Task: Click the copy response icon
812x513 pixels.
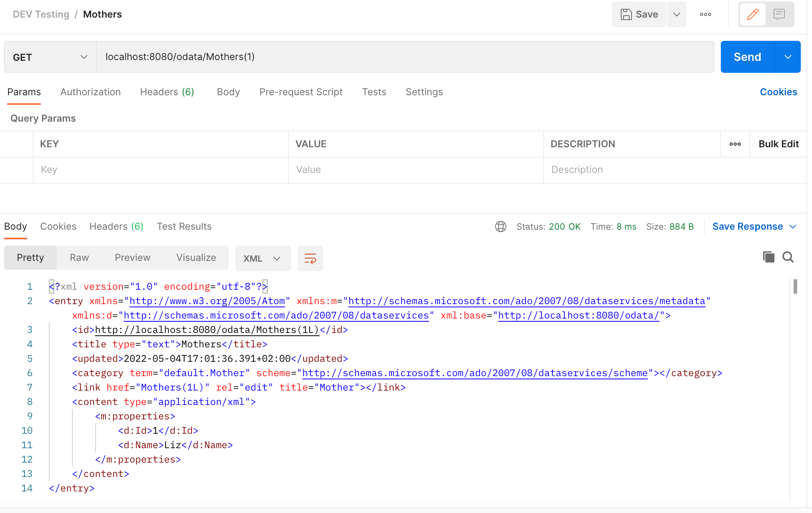Action: 768,257
